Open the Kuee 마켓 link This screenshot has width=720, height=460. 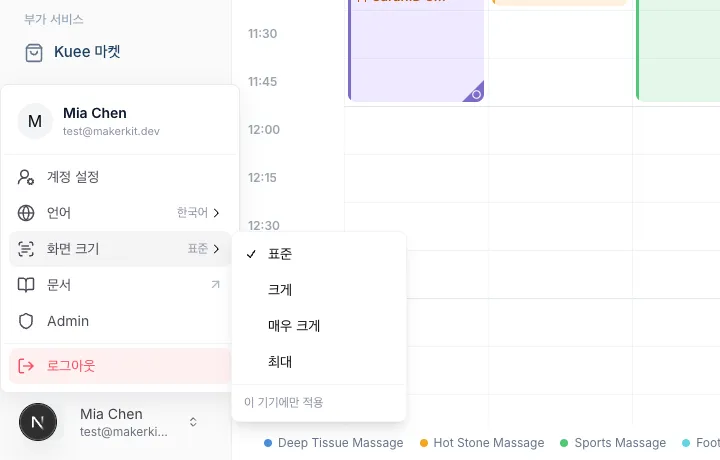point(73,52)
